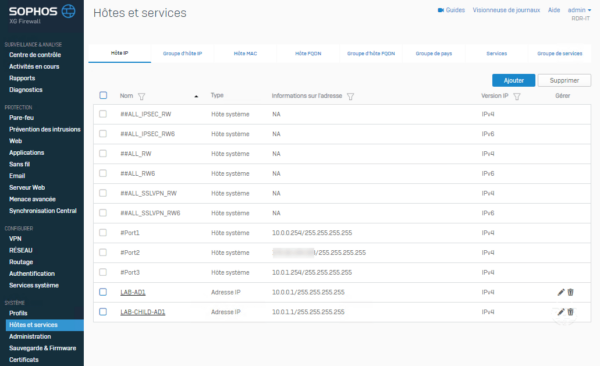Open Services système in sidebar
Screen dimensions: 600x366
click(x=34, y=285)
